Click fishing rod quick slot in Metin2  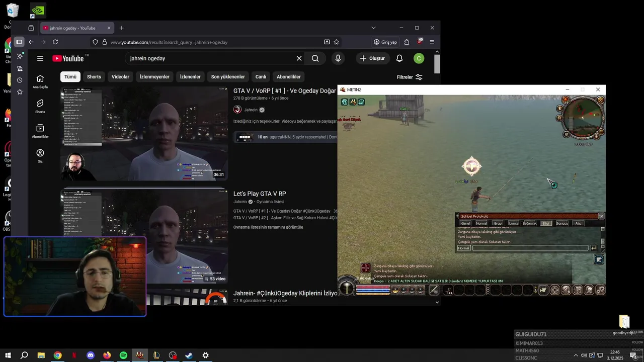click(x=434, y=290)
